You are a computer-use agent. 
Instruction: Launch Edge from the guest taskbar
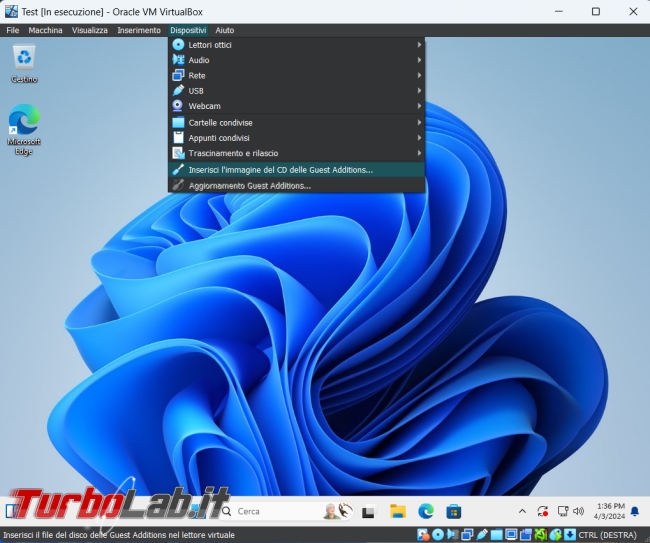[426, 511]
